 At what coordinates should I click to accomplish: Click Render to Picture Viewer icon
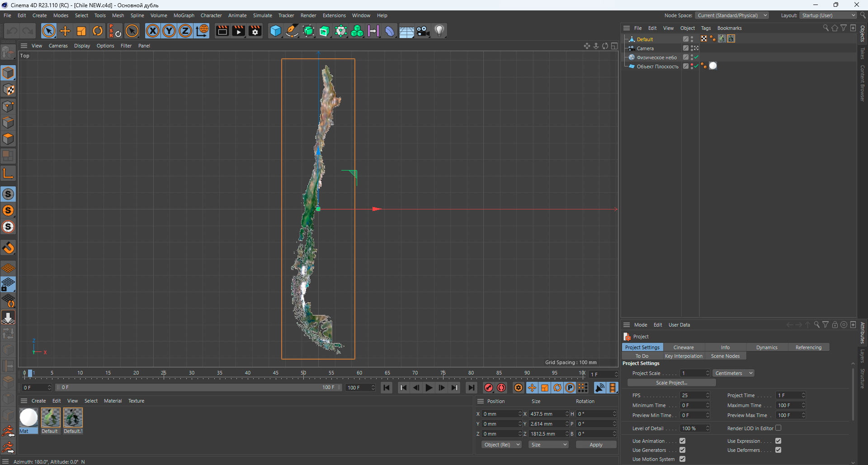(238, 31)
